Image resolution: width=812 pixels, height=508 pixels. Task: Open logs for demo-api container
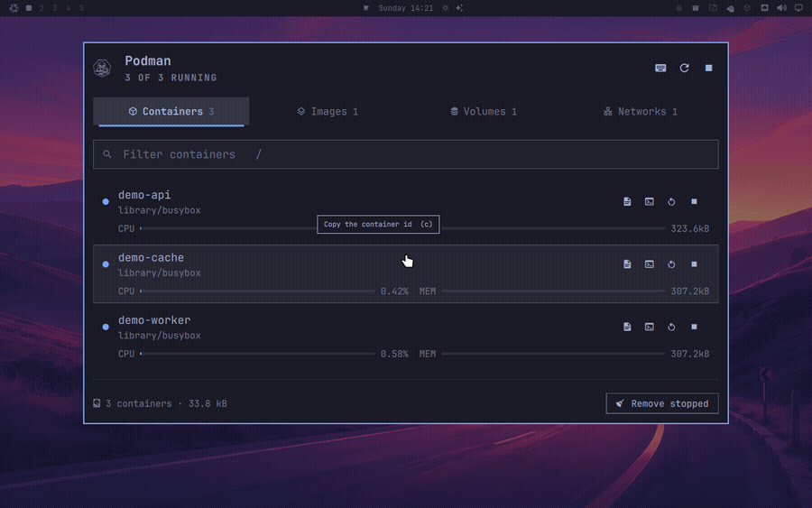(x=627, y=201)
